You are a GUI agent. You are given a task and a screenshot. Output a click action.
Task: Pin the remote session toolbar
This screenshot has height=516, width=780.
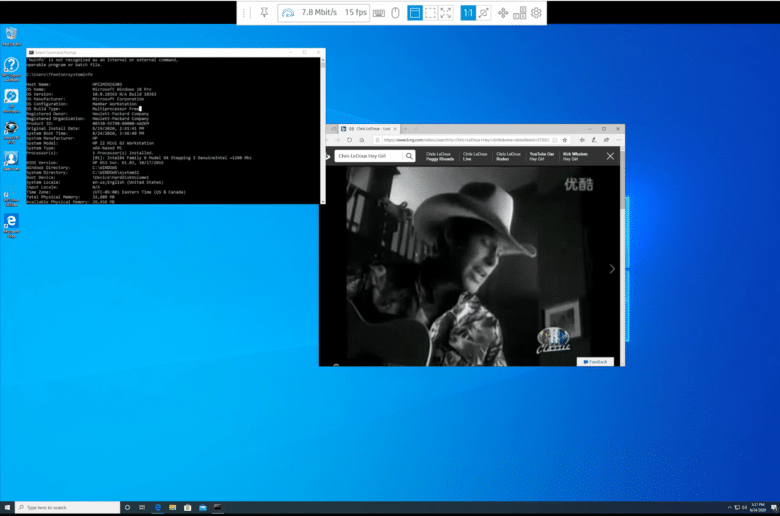(x=264, y=12)
